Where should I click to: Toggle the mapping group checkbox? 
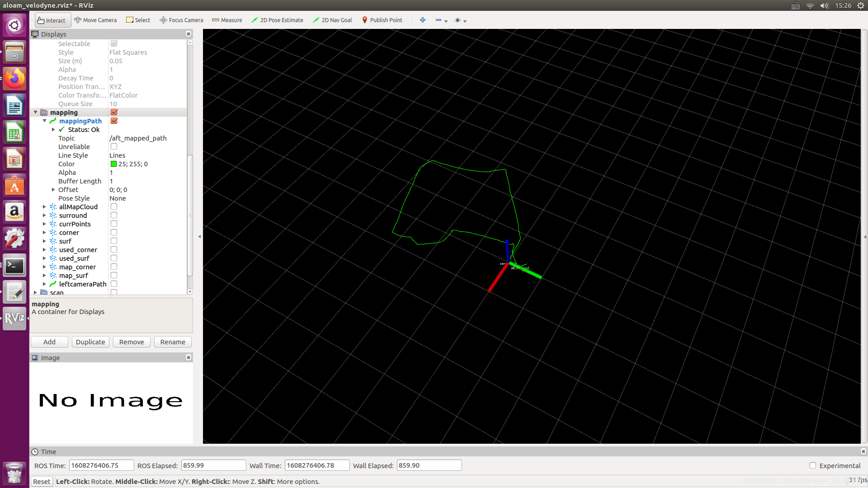pyautogui.click(x=114, y=113)
